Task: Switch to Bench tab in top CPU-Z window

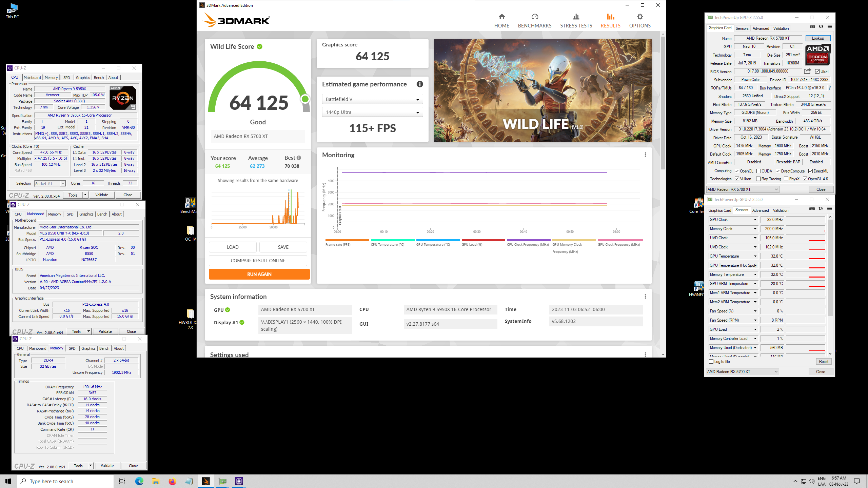Action: click(x=99, y=78)
